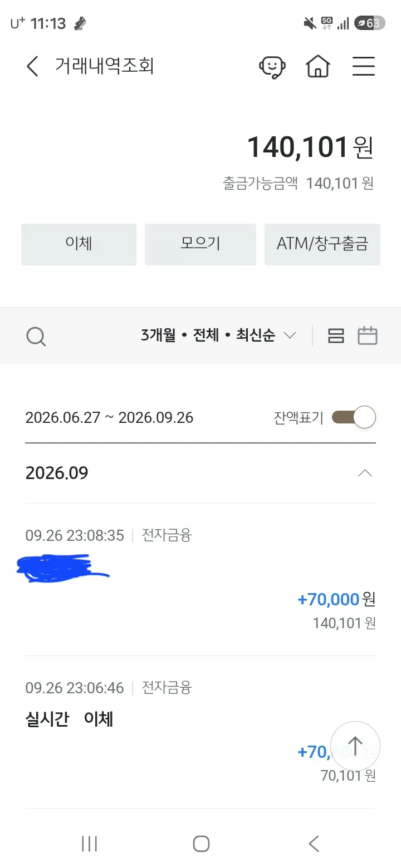Switch to list layout view icon

click(336, 336)
